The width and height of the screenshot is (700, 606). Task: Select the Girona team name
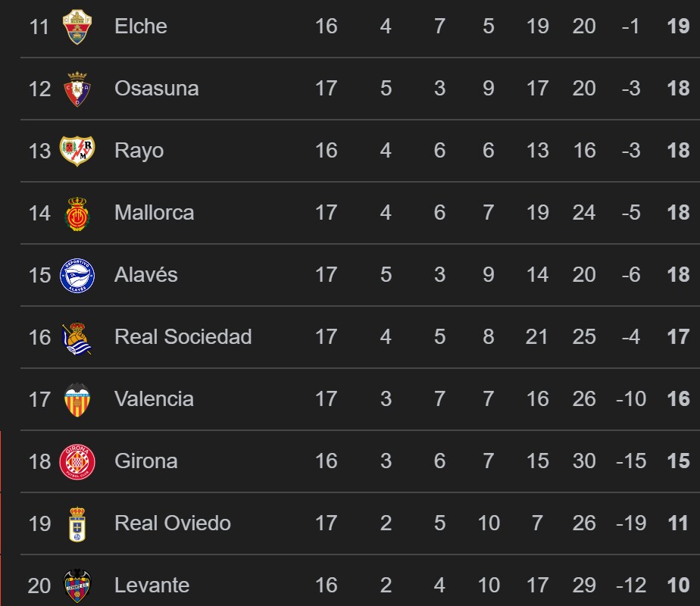click(x=145, y=461)
